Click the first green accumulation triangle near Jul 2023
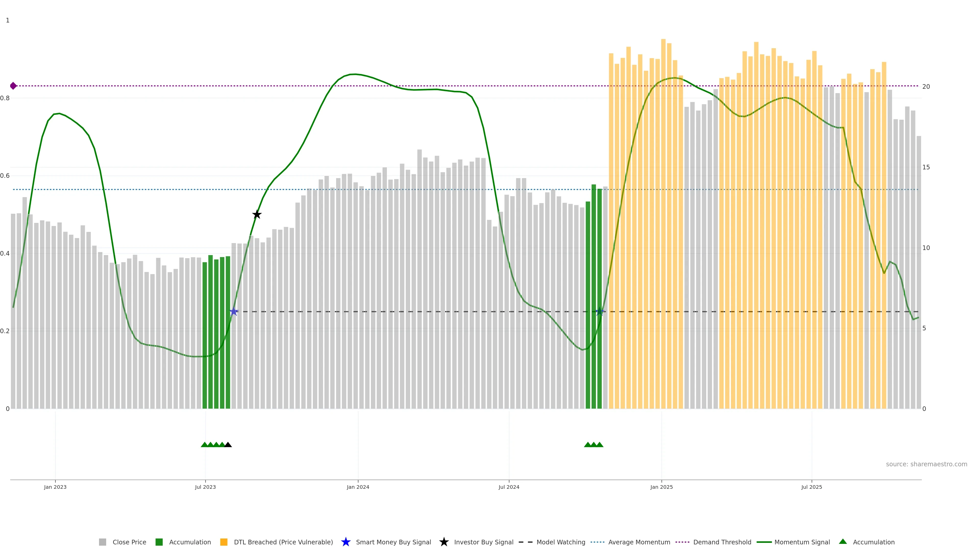This screenshot has height=551, width=980. (x=204, y=445)
